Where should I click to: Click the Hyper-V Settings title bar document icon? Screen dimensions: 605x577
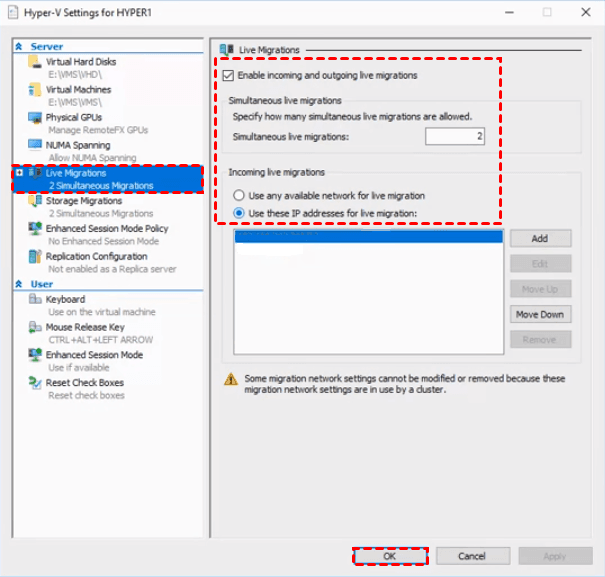pyautogui.click(x=13, y=13)
